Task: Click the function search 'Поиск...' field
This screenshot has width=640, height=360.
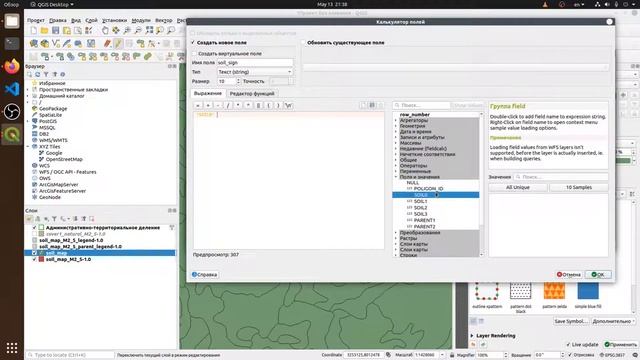Action: coord(421,105)
